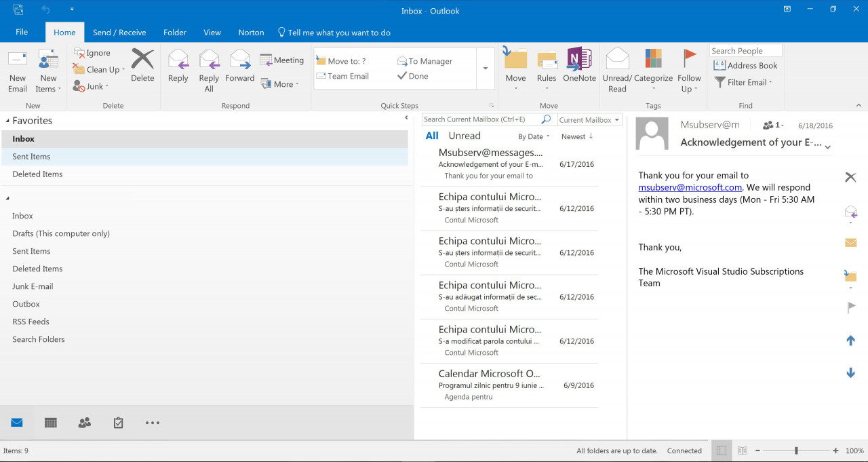The height and width of the screenshot is (462, 868).
Task: Minimize the folder pane with the arrow
Action: click(406, 118)
